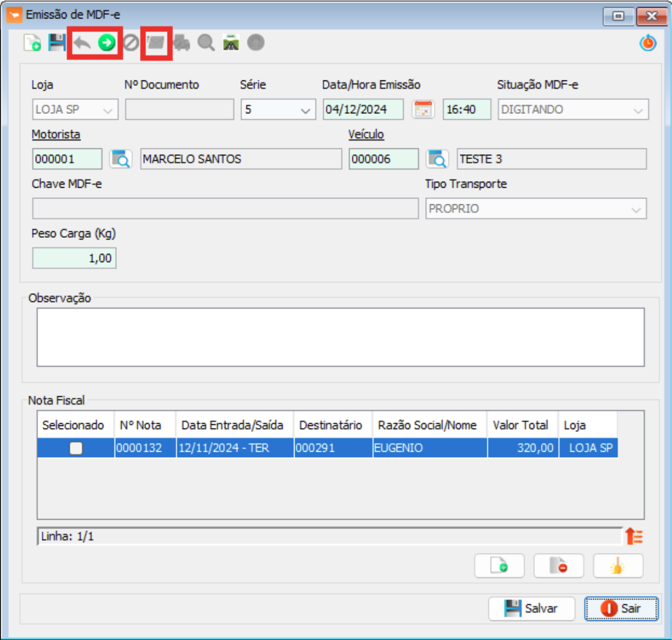Remove nota fiscal with minus button
672x640 pixels.
pyautogui.click(x=558, y=566)
